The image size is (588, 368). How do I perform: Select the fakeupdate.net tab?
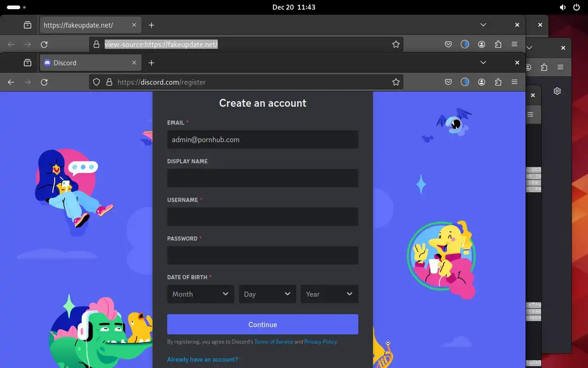[90, 25]
